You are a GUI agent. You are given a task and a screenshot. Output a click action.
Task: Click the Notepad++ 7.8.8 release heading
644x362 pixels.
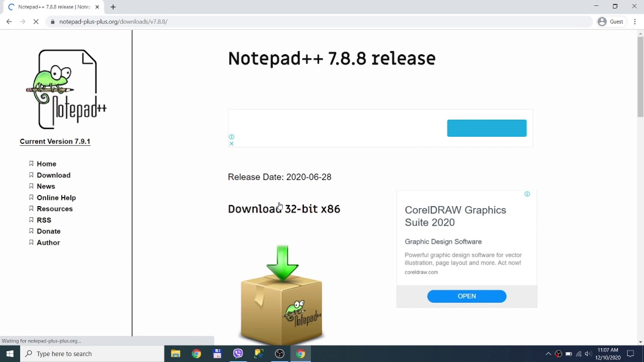tap(332, 58)
